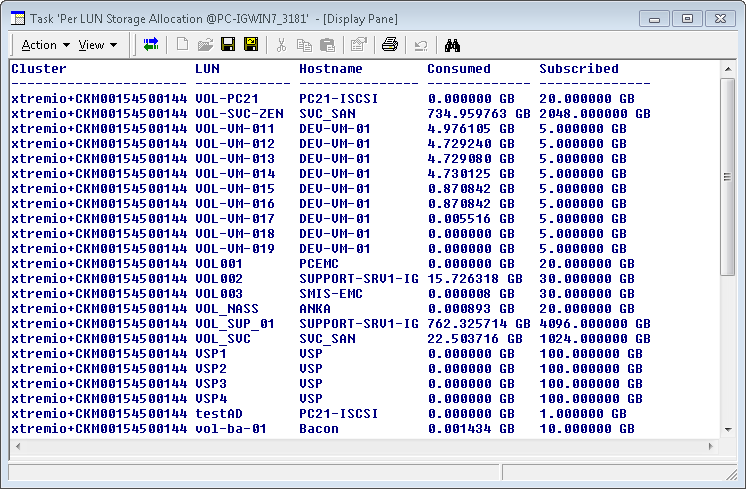746x489 pixels.
Task: Click the Undo arrow icon
Action: [421, 45]
